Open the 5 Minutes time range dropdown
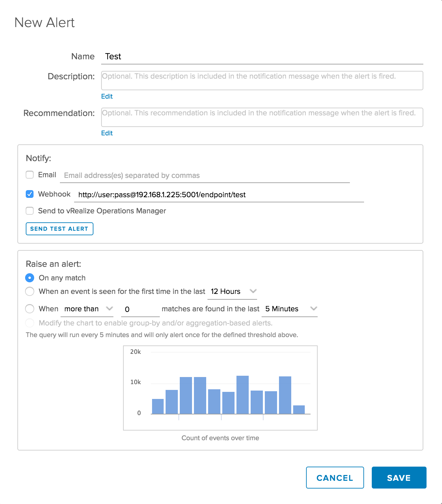 pos(290,309)
